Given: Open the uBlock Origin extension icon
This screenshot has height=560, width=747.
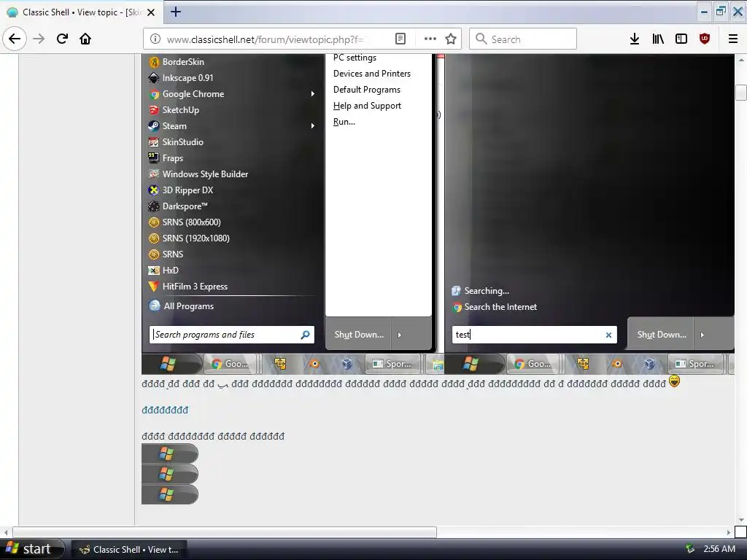Looking at the screenshot, I should (705, 39).
